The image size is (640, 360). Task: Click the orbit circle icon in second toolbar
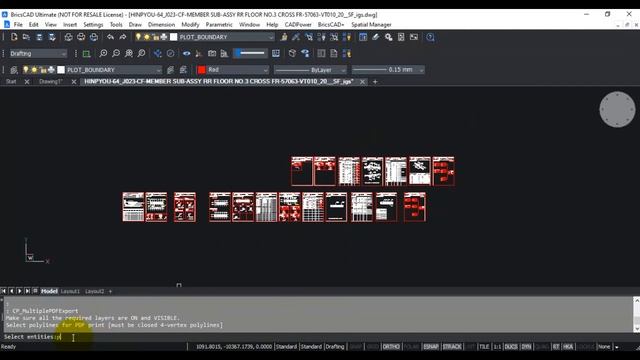coord(170,53)
